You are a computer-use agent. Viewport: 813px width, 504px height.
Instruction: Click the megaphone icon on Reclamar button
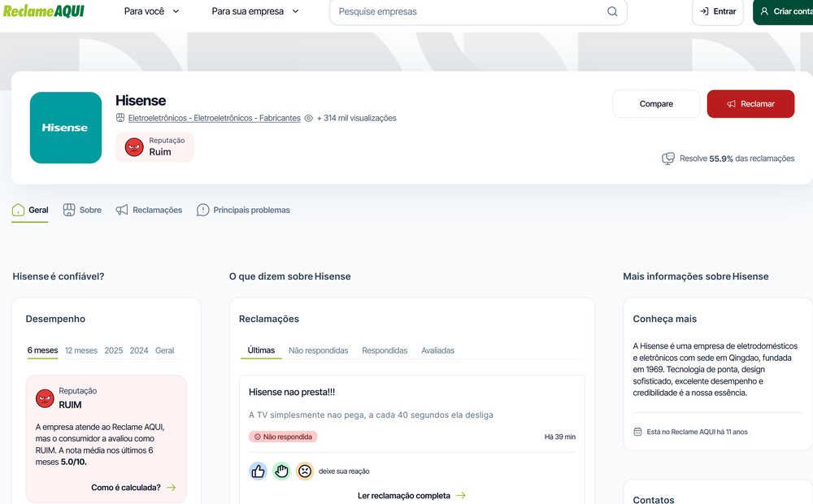tap(731, 104)
